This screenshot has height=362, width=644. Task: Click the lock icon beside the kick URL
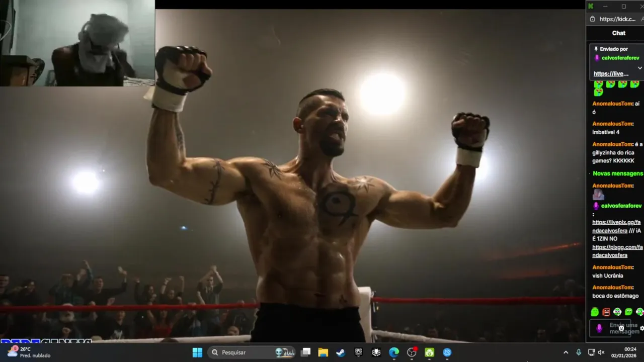coord(592,19)
